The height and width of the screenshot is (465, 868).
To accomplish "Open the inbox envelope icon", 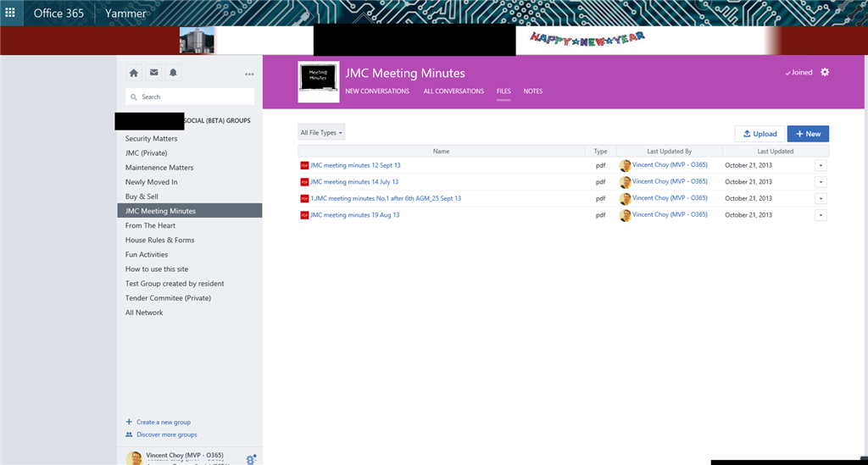I will point(154,73).
